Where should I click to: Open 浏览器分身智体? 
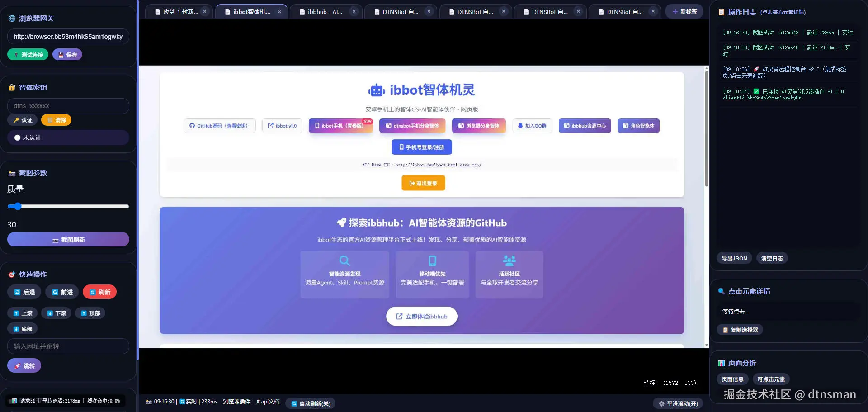[x=479, y=126]
